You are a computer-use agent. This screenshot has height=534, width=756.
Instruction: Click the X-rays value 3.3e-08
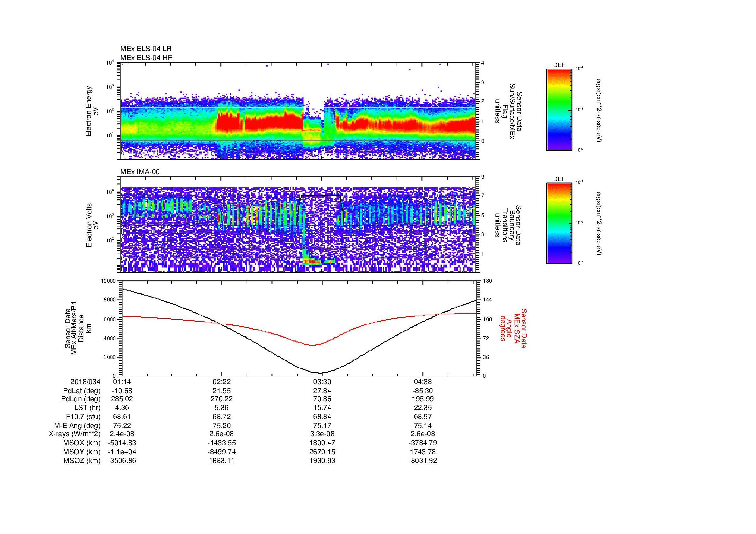(x=322, y=434)
